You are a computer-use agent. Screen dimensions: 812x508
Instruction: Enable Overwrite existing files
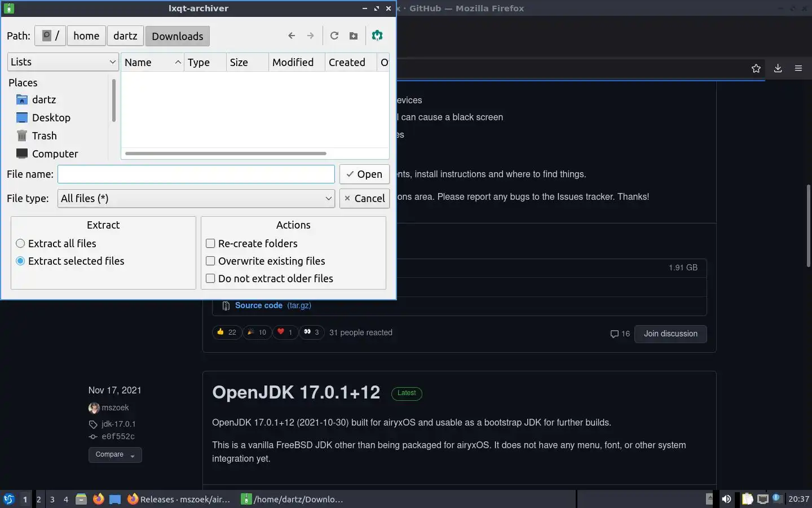point(266,261)
